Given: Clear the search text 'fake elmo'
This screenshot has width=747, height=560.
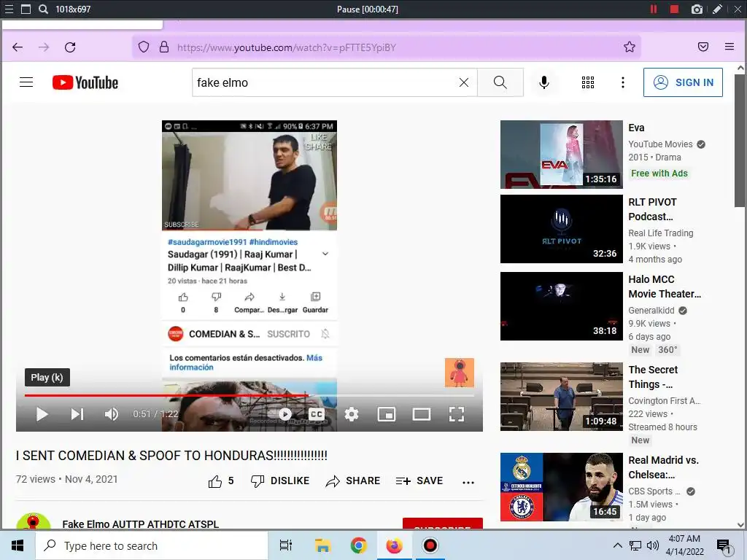Looking at the screenshot, I should [463, 82].
